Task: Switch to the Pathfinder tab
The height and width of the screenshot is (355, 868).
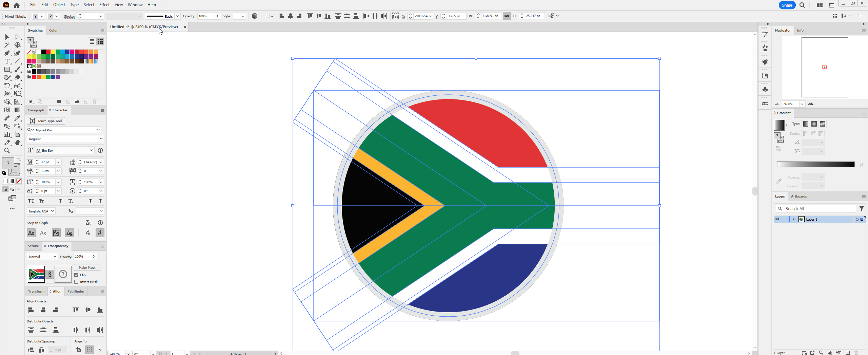Action: (x=76, y=292)
